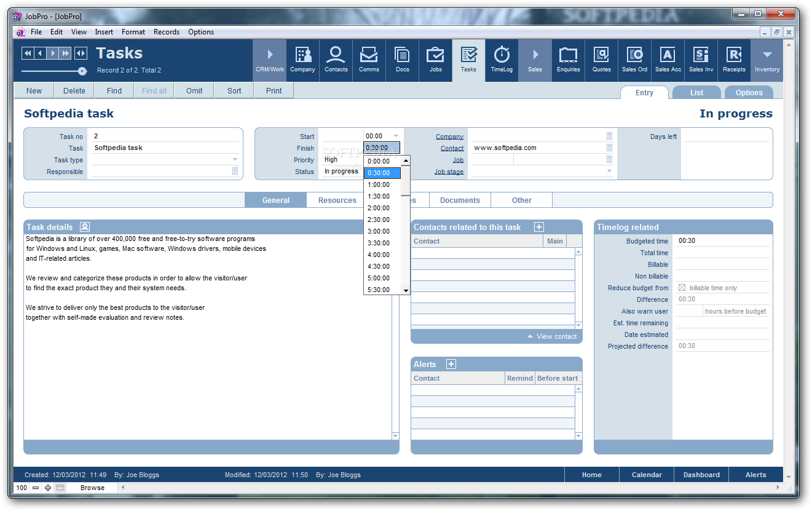812x511 pixels.
Task: Click the Job stage label link
Action: (x=449, y=172)
